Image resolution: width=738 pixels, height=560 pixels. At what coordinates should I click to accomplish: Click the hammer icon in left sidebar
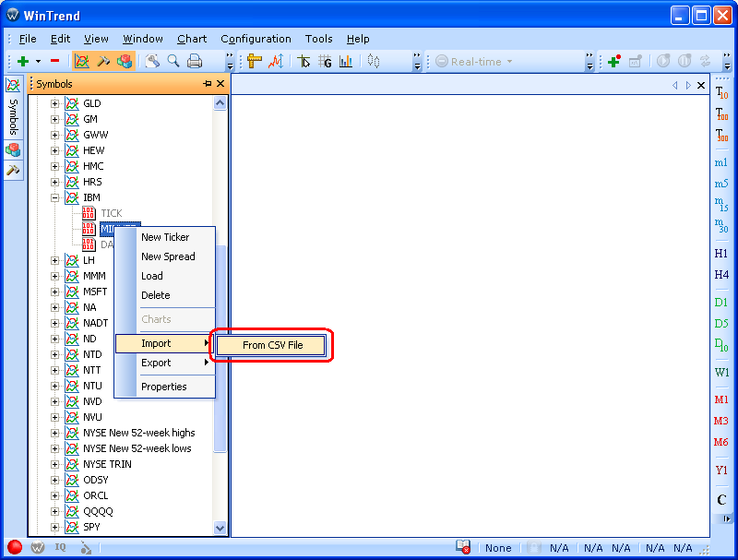[13, 171]
